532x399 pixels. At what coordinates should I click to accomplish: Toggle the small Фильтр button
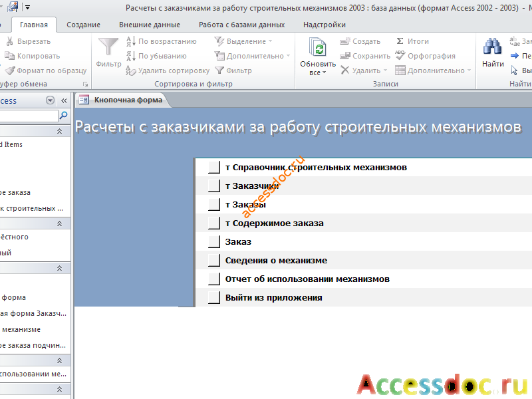pyautogui.click(x=233, y=70)
